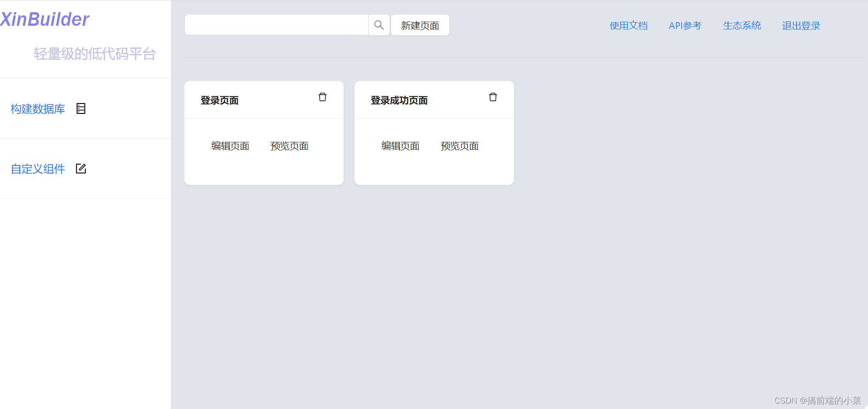Click the 新建页面 button
The image size is (868, 409).
(420, 25)
